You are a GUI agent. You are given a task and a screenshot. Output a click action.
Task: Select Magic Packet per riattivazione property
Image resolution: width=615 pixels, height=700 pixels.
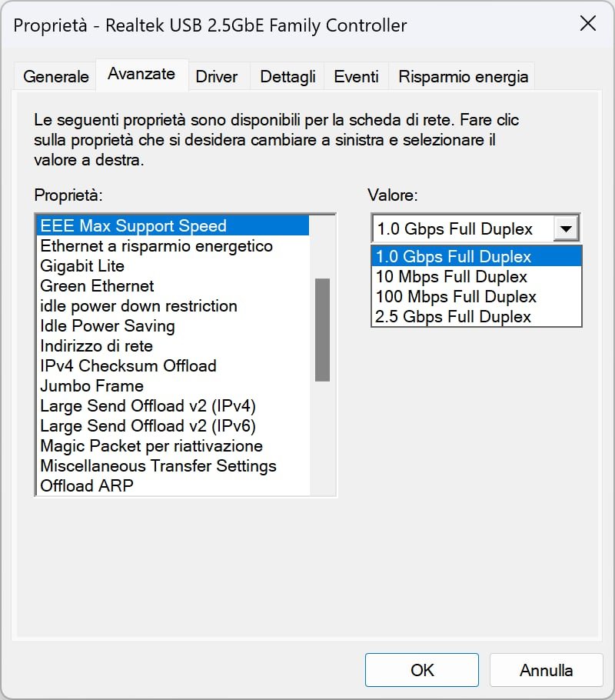point(173,446)
